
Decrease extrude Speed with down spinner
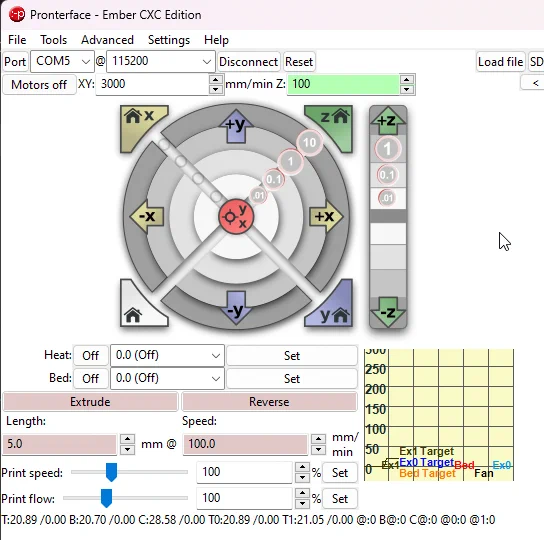(318, 449)
